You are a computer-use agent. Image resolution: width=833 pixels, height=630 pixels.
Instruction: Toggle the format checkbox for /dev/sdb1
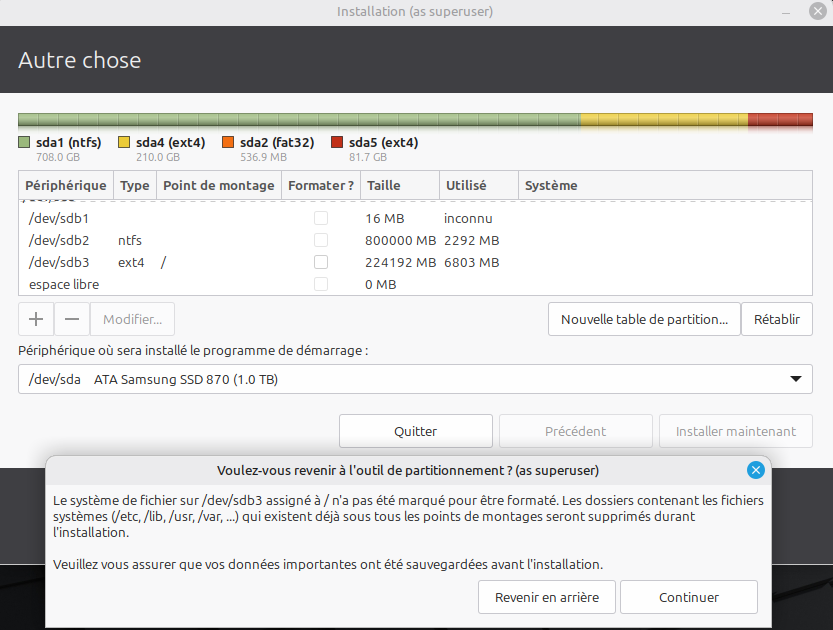[x=321, y=218]
